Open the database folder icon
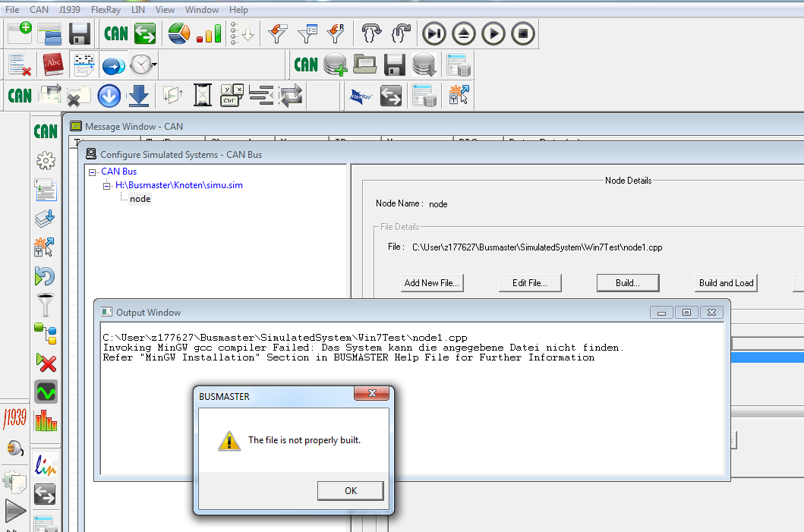Image resolution: width=804 pixels, height=532 pixels. [365, 65]
